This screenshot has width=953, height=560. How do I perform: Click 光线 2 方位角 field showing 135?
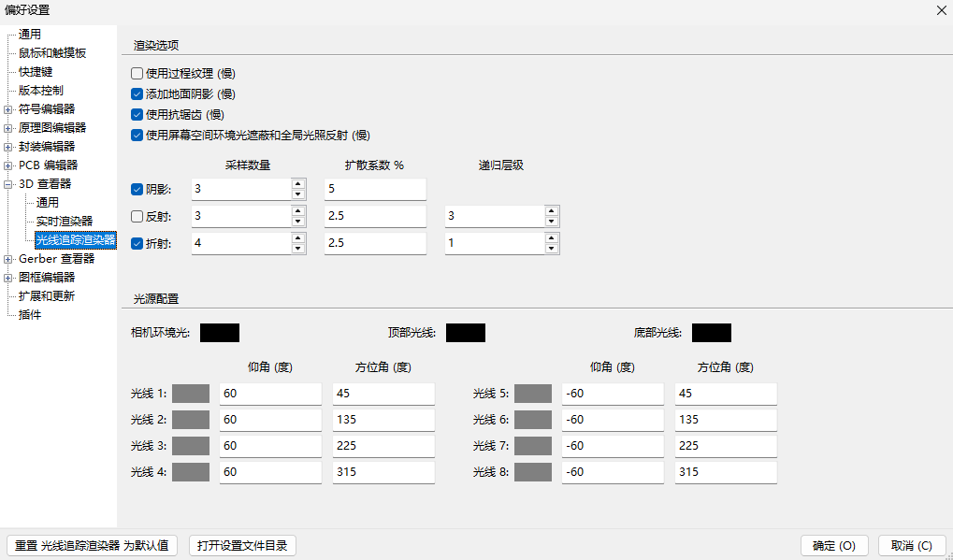tap(383, 420)
